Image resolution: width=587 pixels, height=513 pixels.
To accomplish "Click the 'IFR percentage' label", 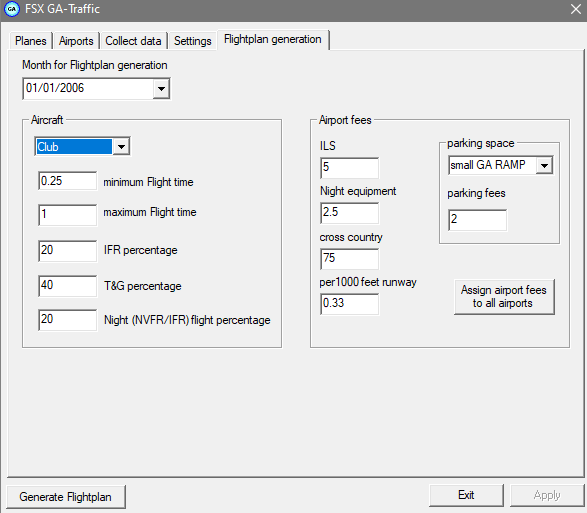I will pyautogui.click(x=141, y=250).
